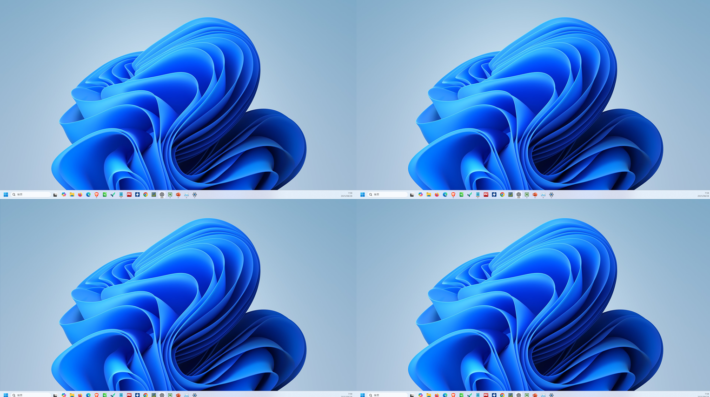Click search box on upper-right desktop taskbar
The height and width of the screenshot is (397, 710).
(388, 195)
